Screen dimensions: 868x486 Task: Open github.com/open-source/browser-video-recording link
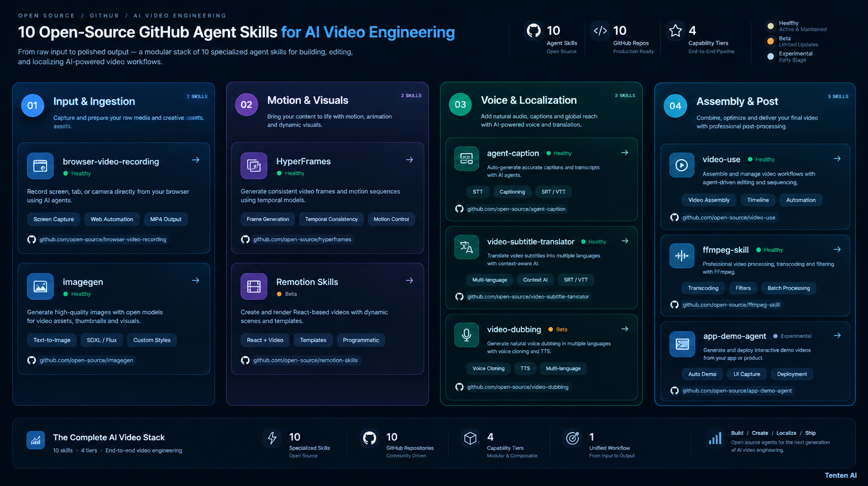click(x=103, y=239)
